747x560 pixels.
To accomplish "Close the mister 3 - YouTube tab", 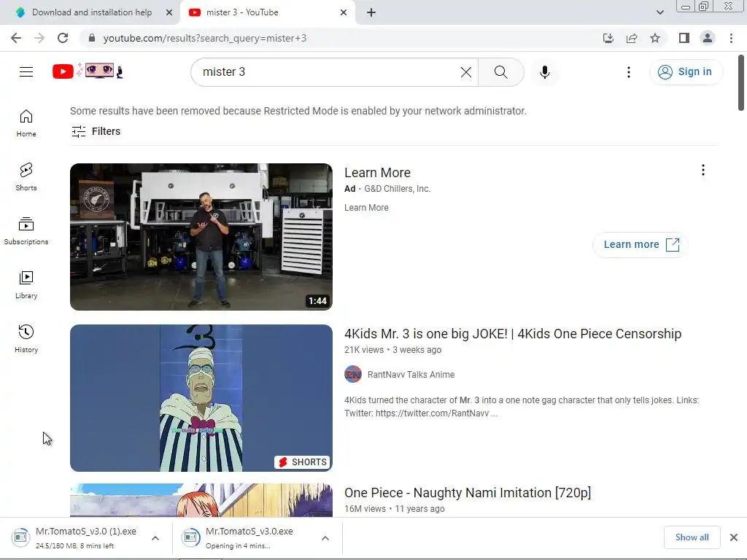I will (344, 12).
